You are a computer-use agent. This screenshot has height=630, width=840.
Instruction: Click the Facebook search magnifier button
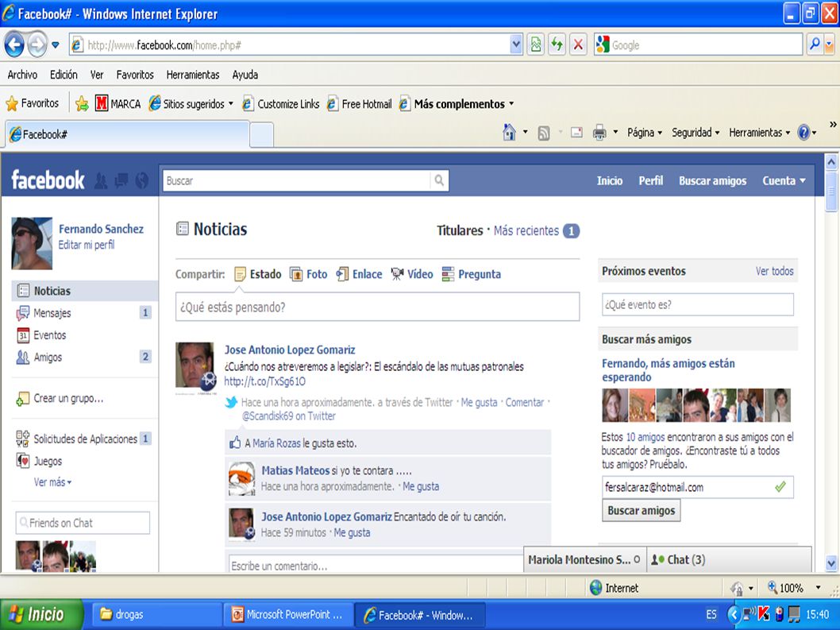(439, 180)
